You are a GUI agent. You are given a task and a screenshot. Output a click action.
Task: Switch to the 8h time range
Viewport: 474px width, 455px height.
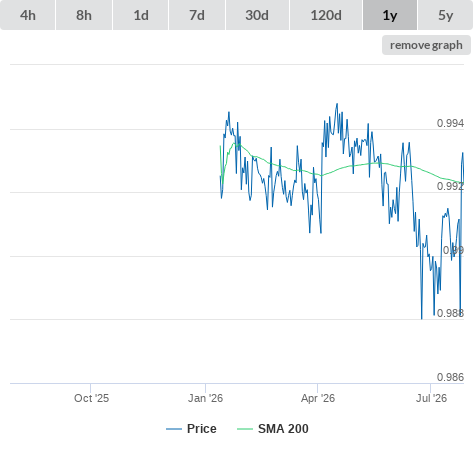click(x=84, y=15)
